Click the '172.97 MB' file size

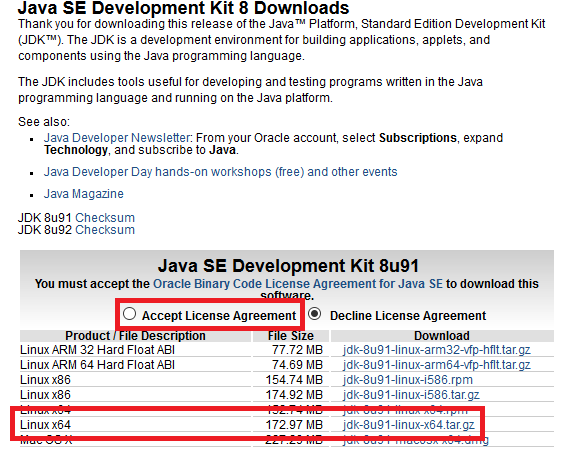[x=294, y=425]
